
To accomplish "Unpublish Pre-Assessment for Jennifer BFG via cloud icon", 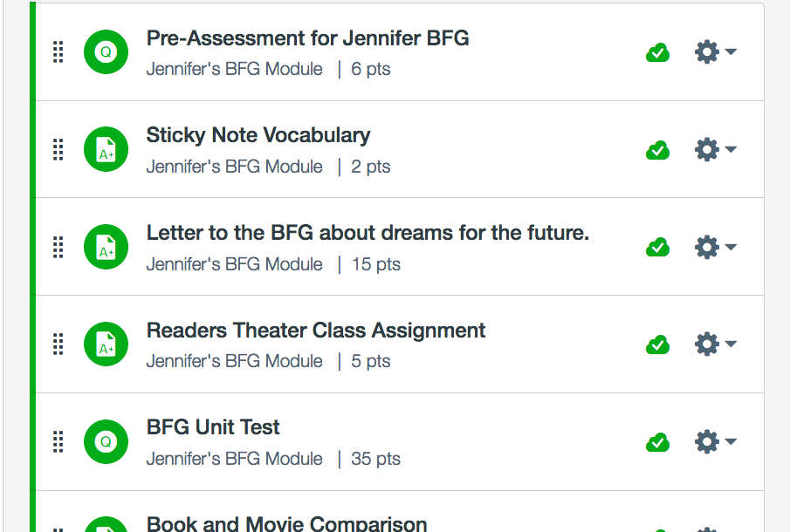I will pyautogui.click(x=657, y=53).
